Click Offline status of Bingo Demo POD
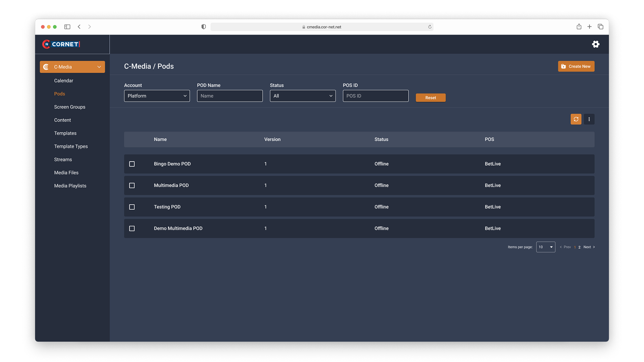The width and height of the screenshot is (644, 362). 381,164
